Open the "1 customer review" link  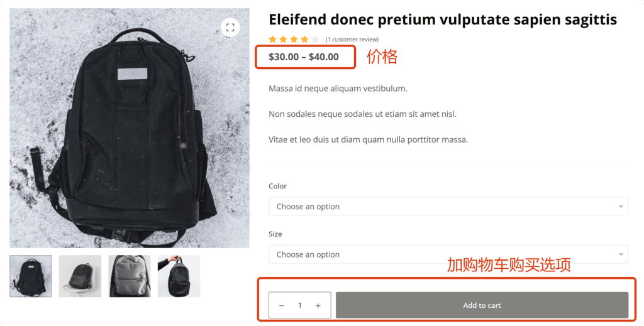pos(352,40)
